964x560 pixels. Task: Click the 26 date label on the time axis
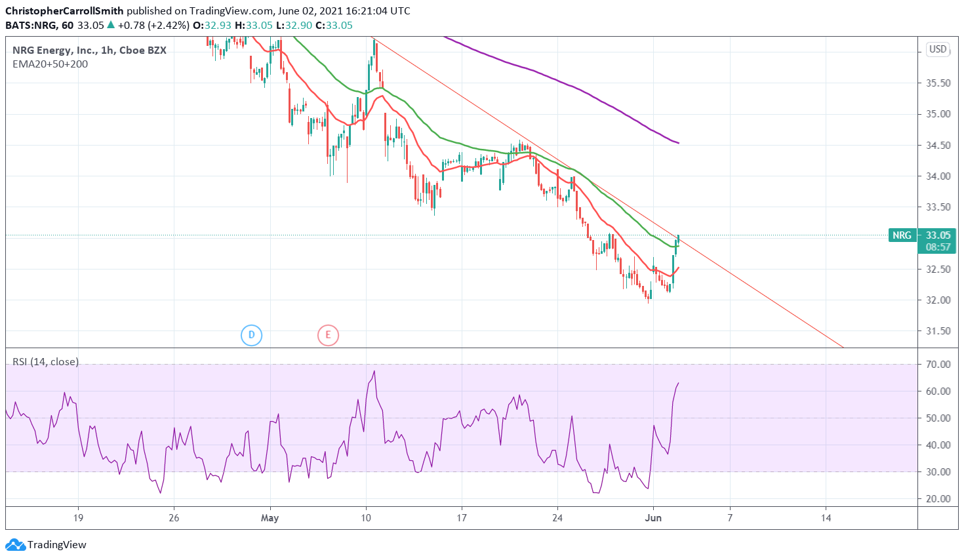click(174, 518)
